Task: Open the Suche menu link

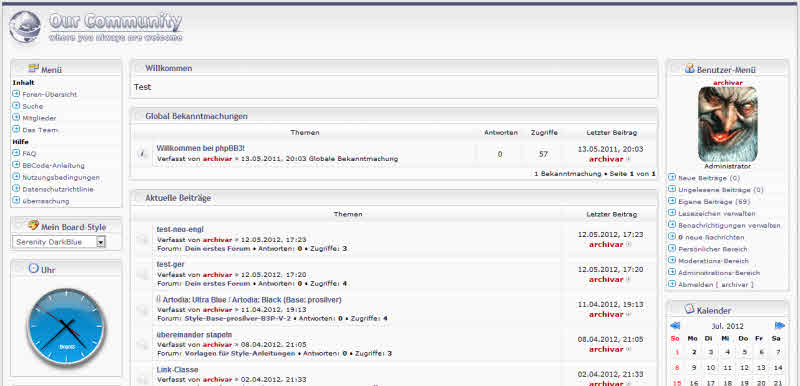Action: (33, 106)
